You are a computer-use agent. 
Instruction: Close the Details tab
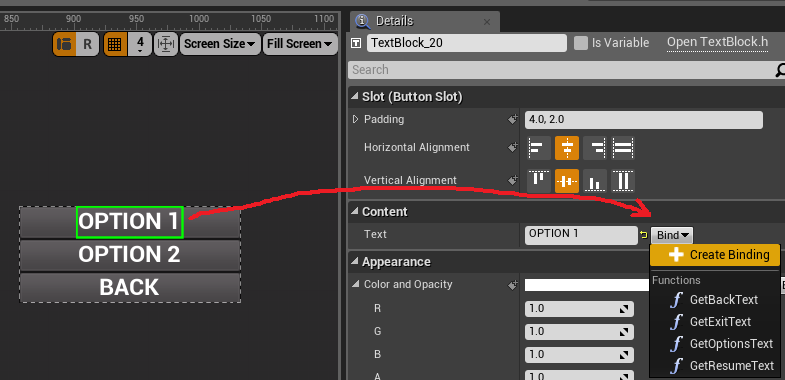click(x=487, y=22)
